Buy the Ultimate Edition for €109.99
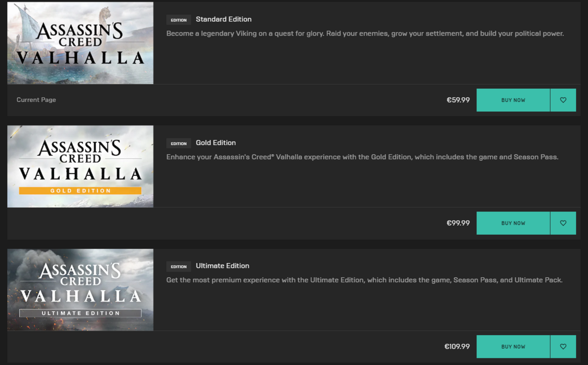Image resolution: width=588 pixels, height=365 pixels. pos(513,347)
